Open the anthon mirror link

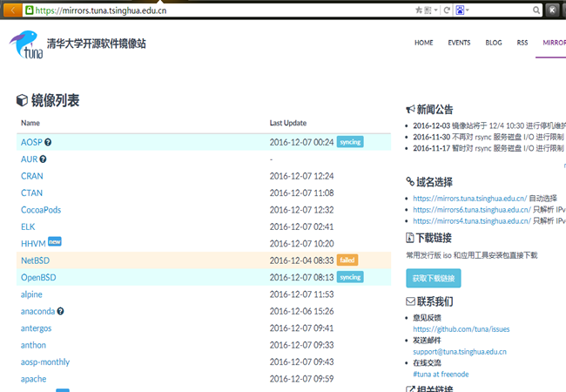[x=33, y=345]
